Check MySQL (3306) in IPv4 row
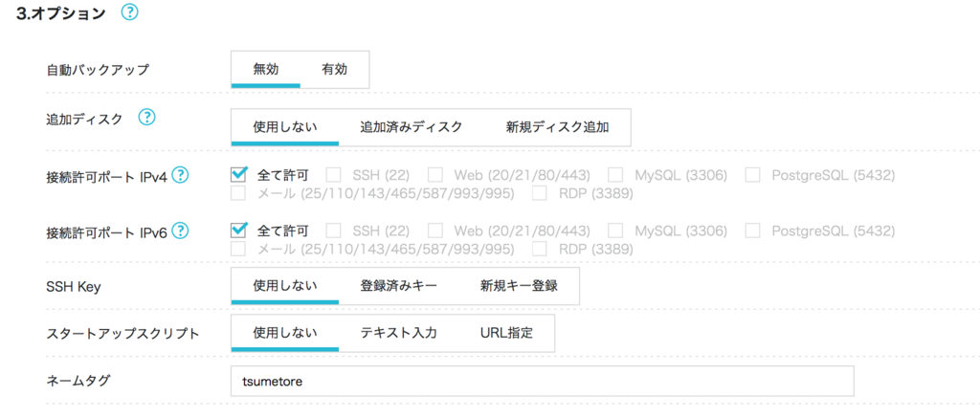The image size is (980, 418). click(x=615, y=175)
